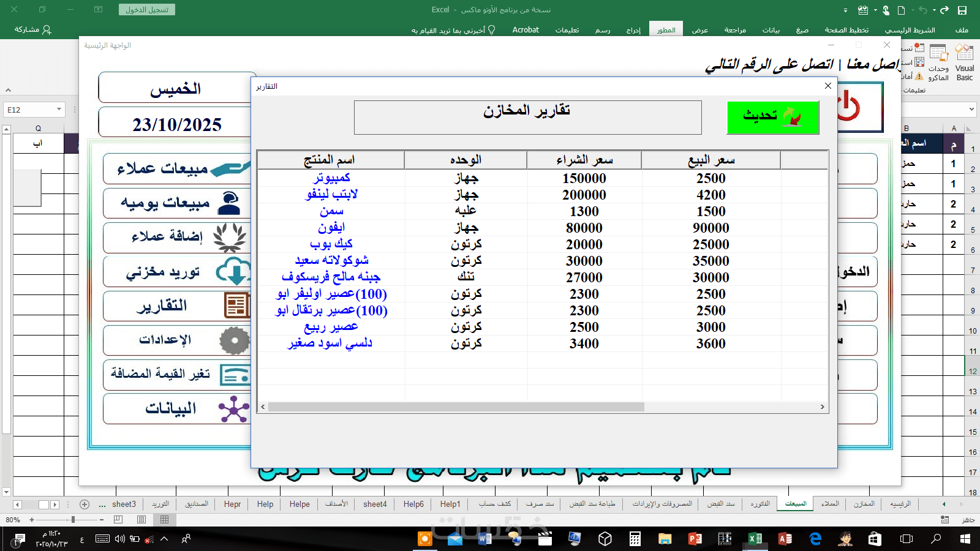Screen dimensions: 980x551
Task: Click the مبيعات عملاء button
Action: (x=178, y=168)
